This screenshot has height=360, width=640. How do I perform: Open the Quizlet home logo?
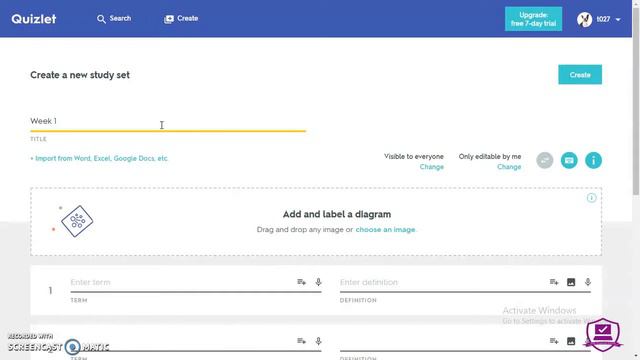(x=34, y=19)
